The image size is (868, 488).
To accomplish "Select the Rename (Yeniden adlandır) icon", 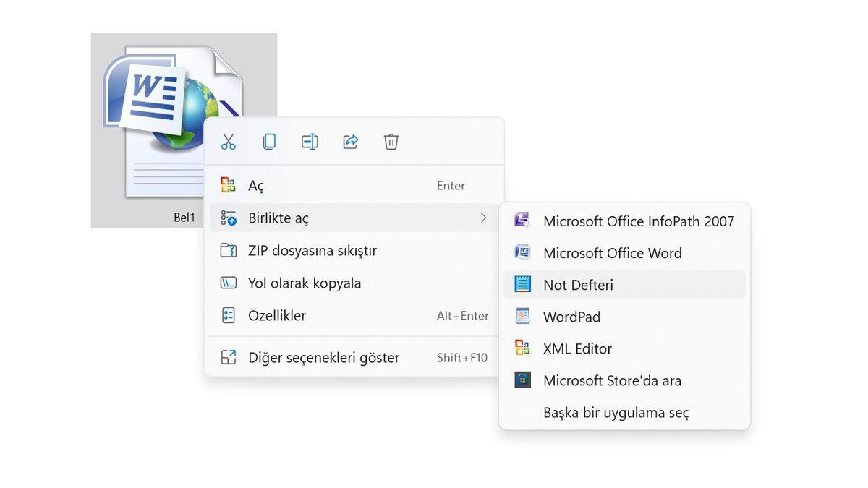I will (x=310, y=142).
